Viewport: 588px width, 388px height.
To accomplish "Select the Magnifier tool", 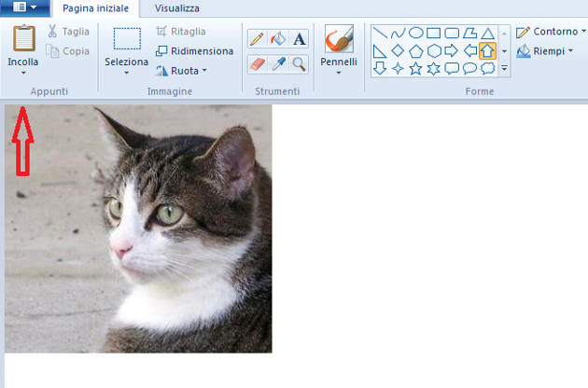I will [299, 64].
